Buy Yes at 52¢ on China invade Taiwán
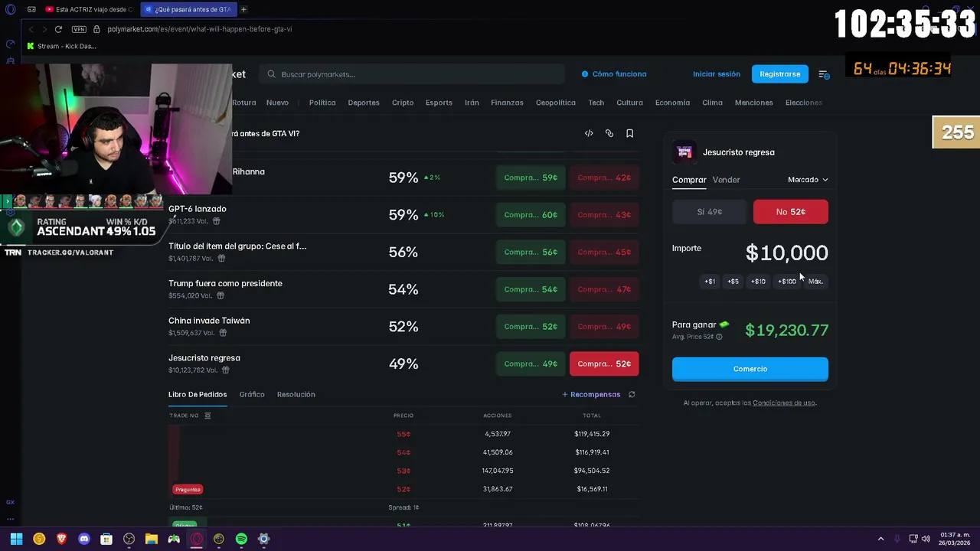980x551 pixels. click(531, 327)
